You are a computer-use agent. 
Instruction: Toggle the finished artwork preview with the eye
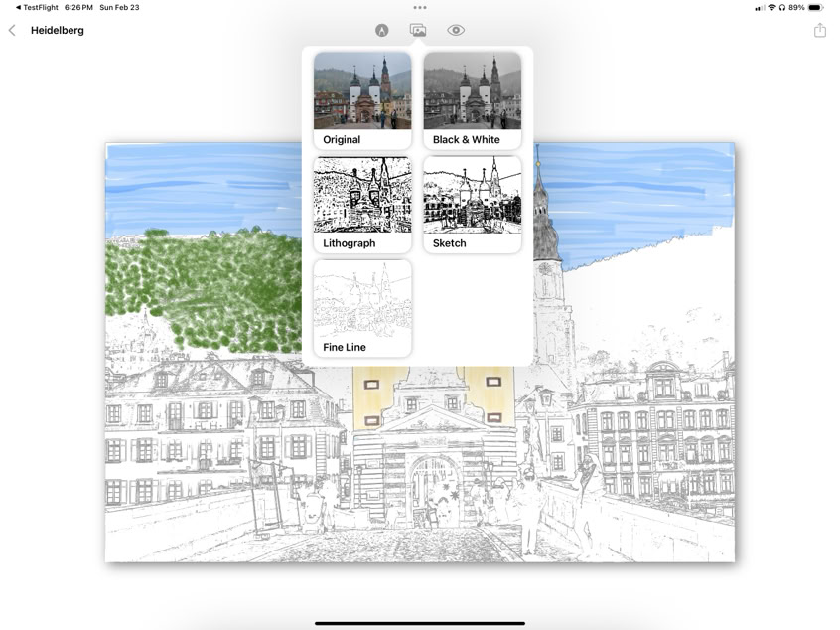[454, 30]
